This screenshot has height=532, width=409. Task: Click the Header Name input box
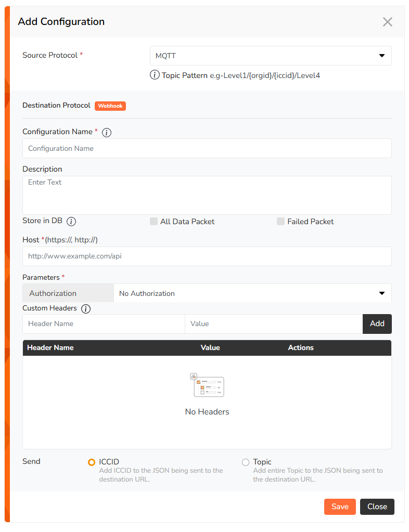coord(104,324)
